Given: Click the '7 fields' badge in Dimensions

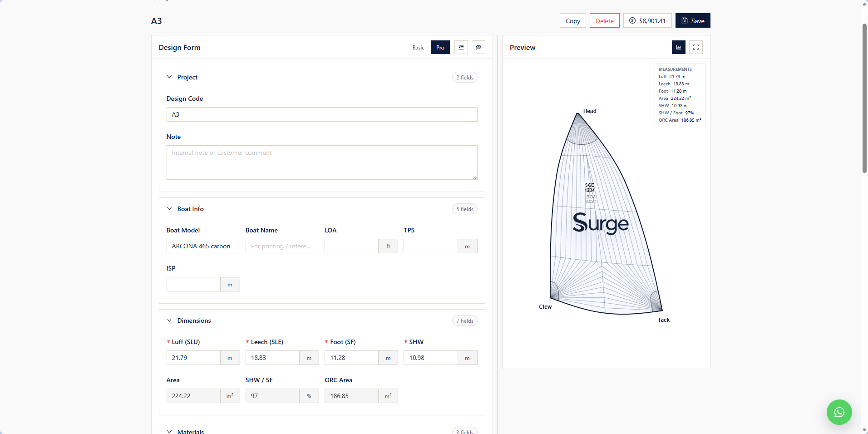Looking at the screenshot, I should pos(464,321).
